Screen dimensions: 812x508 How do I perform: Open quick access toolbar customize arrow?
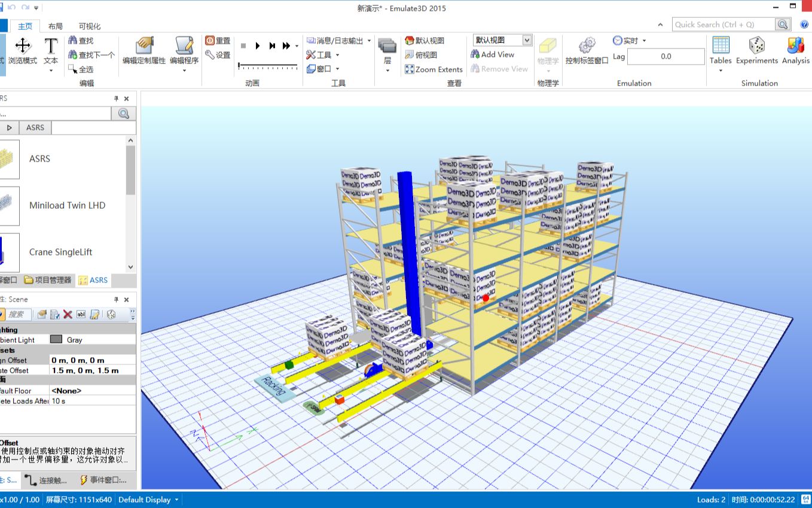[36, 8]
